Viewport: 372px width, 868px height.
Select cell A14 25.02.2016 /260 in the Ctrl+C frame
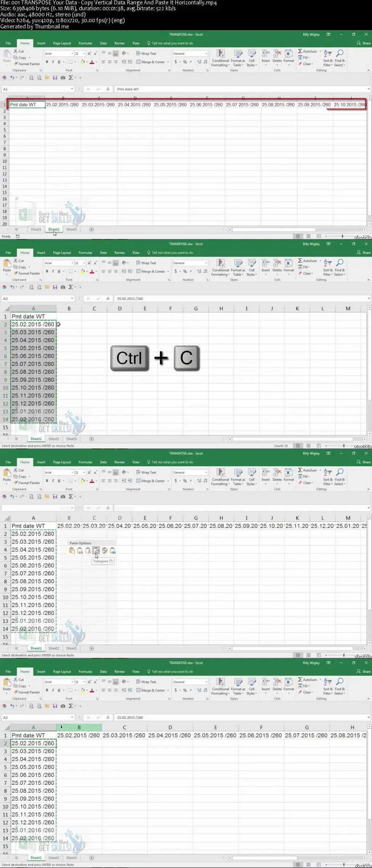pyautogui.click(x=33, y=419)
